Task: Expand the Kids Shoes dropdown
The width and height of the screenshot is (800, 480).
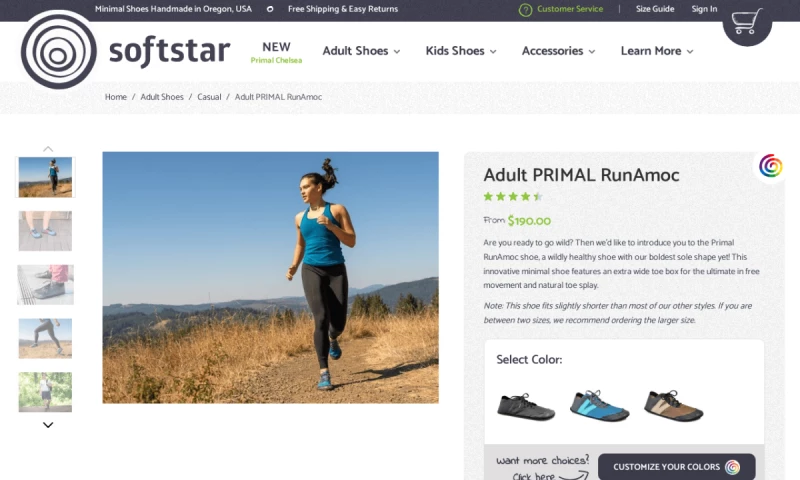Action: coord(461,51)
